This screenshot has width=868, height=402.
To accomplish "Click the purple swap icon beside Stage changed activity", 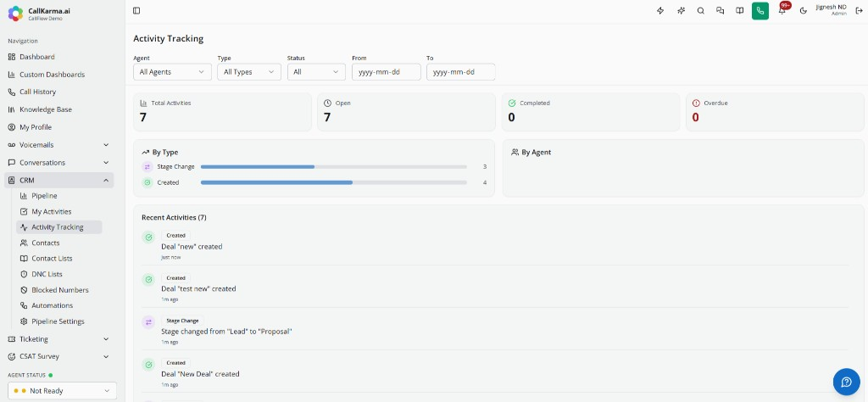I will point(148,322).
